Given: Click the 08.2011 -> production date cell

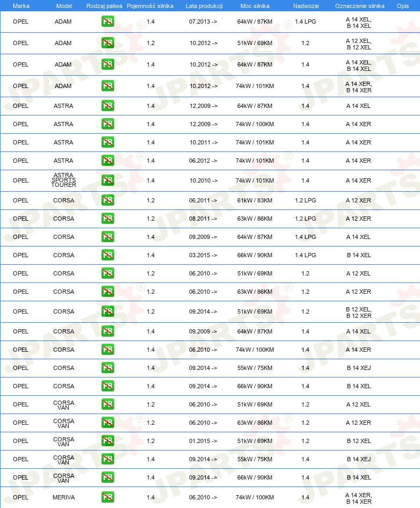Looking at the screenshot, I should (x=203, y=219).
